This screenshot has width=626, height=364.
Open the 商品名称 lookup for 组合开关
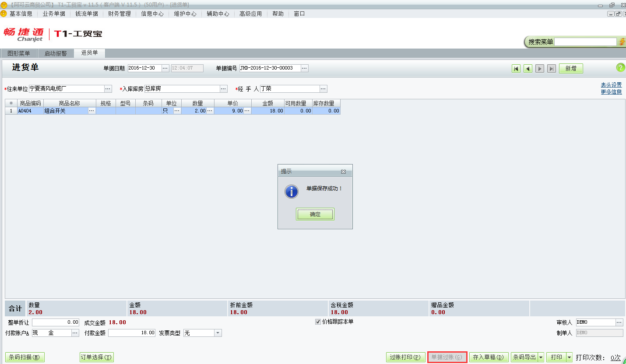(x=92, y=111)
